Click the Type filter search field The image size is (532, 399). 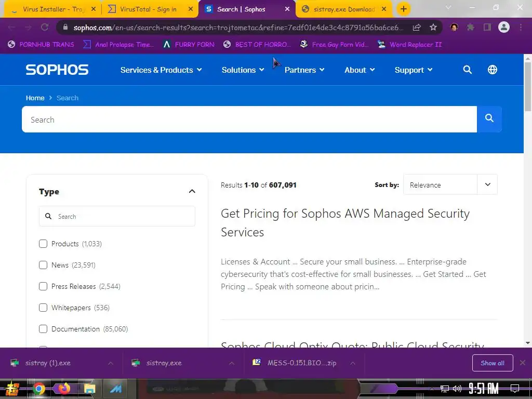click(x=117, y=216)
